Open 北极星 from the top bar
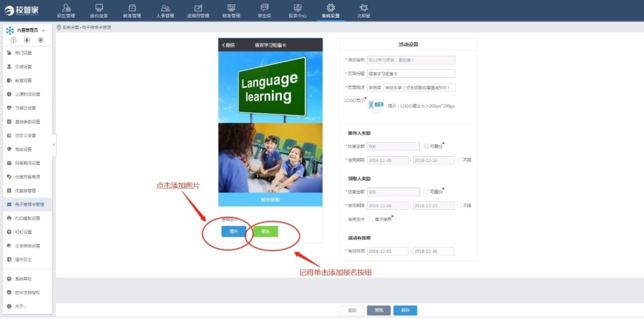Image resolution: width=644 pixels, height=319 pixels. (x=364, y=10)
